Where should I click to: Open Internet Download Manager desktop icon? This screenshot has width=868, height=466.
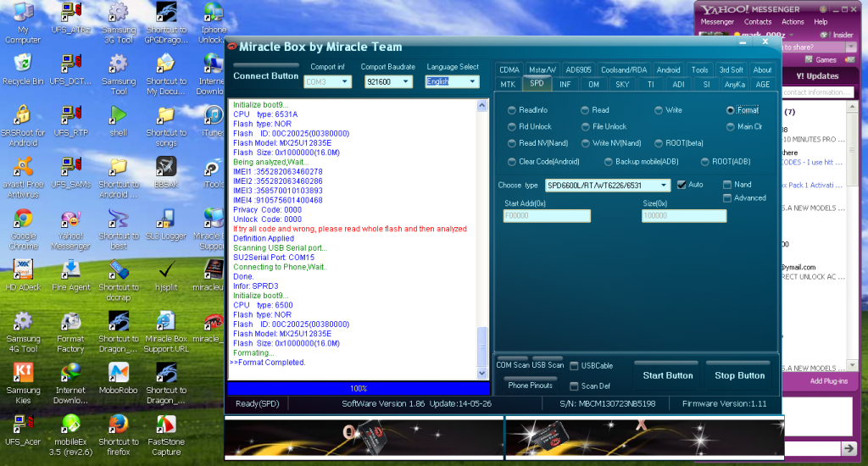tap(71, 383)
